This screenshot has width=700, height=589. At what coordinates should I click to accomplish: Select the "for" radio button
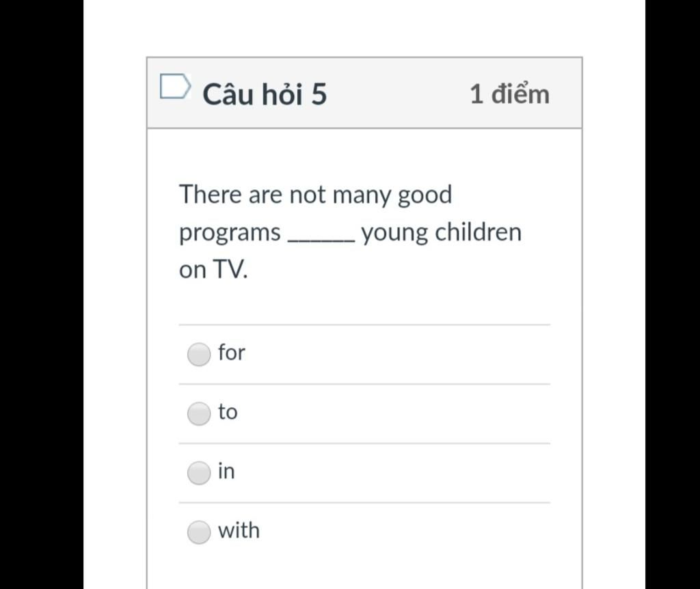199,355
